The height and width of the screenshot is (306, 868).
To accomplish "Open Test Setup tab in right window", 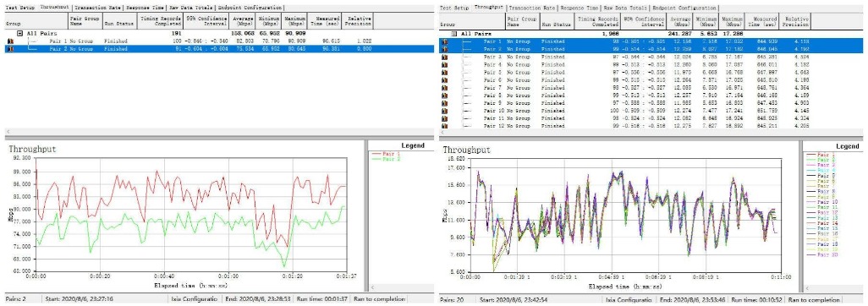I will [454, 8].
